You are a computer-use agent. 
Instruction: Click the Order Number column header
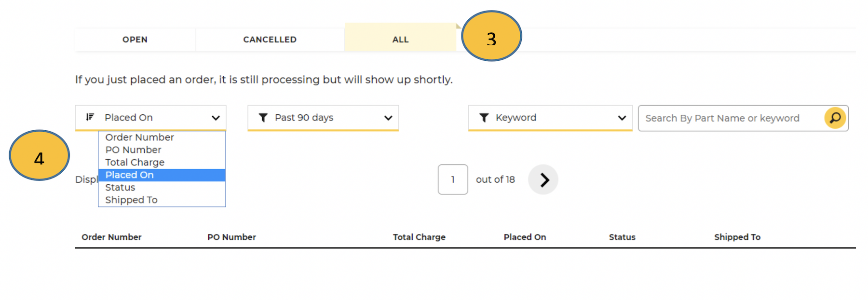[112, 237]
